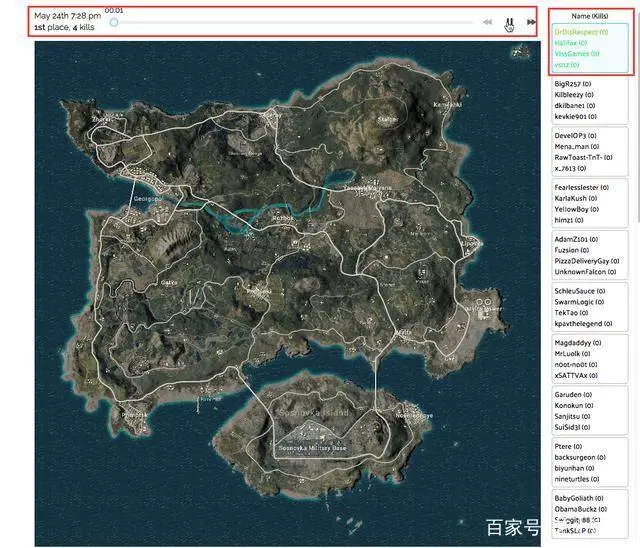Screen dimensions: 640x548
Task: Click Sosnovka Military Base on the map
Action: click(x=312, y=448)
